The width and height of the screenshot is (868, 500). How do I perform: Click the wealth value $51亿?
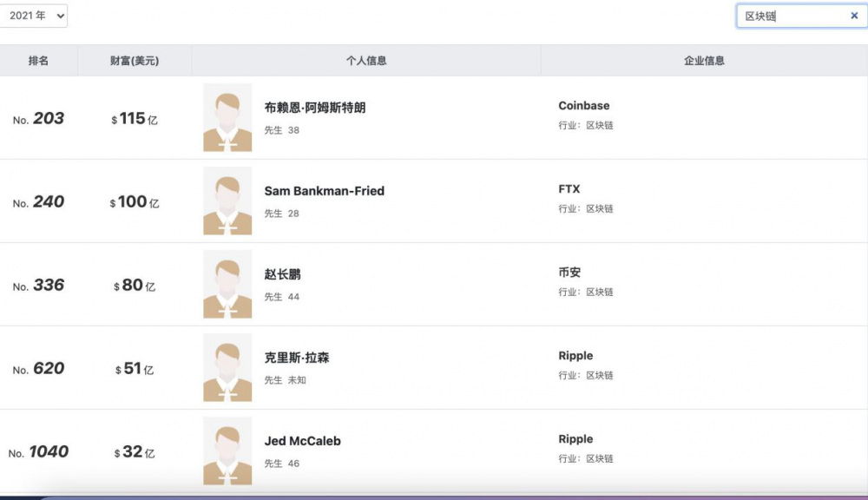point(135,368)
